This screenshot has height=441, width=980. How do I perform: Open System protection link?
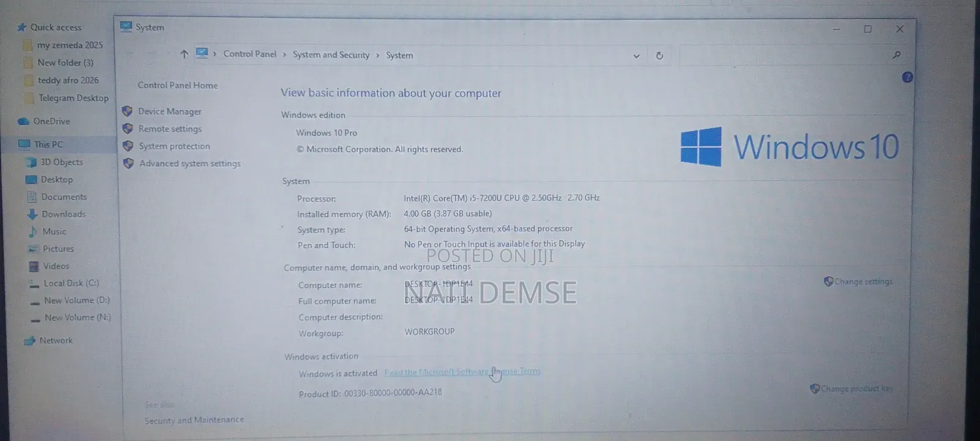tap(174, 146)
